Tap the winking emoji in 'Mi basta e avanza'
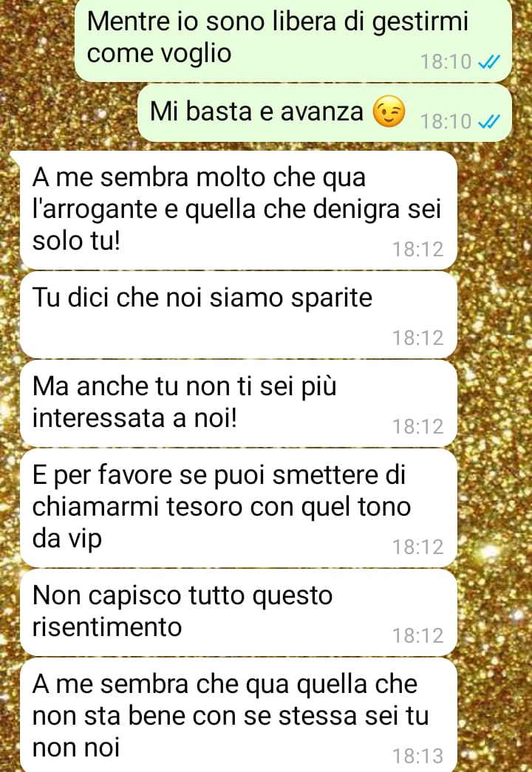Viewport: 532px width, 772px height. 389,112
